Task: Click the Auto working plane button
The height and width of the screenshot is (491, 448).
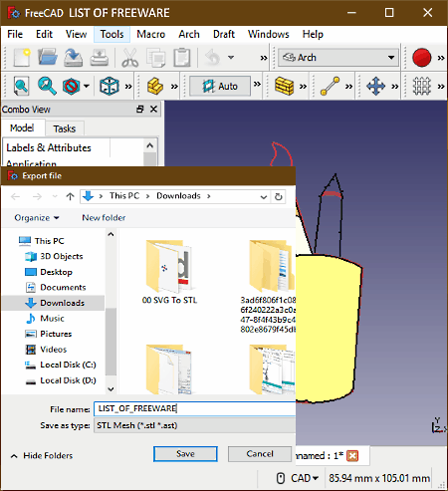Action: coord(220,86)
